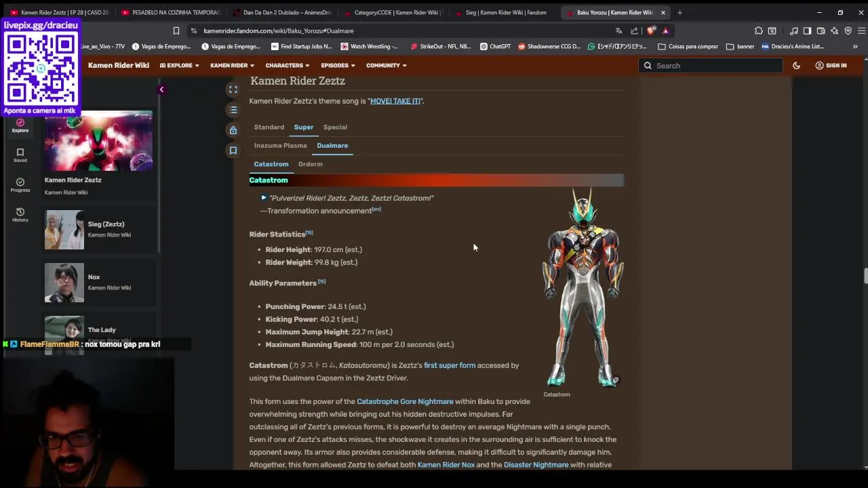868x488 pixels.
Task: Open the Catastrophe Gore Nightmare link
Action: point(405,401)
